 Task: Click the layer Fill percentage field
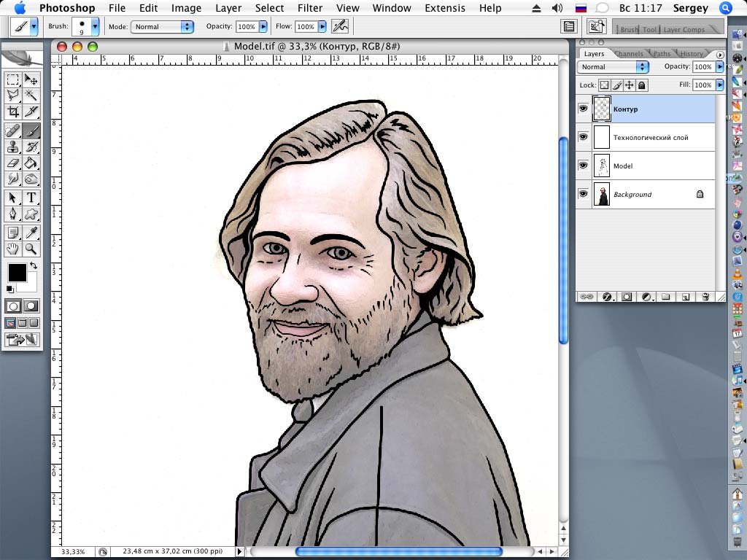pos(703,85)
